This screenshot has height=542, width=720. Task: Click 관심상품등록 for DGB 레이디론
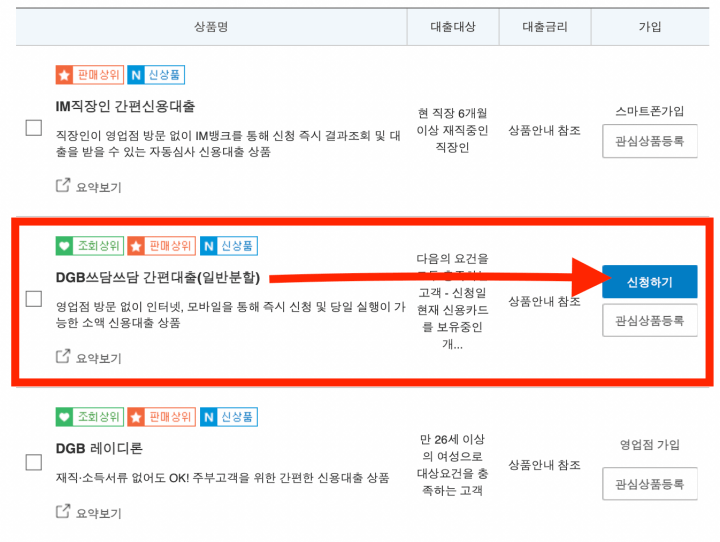tap(650, 484)
